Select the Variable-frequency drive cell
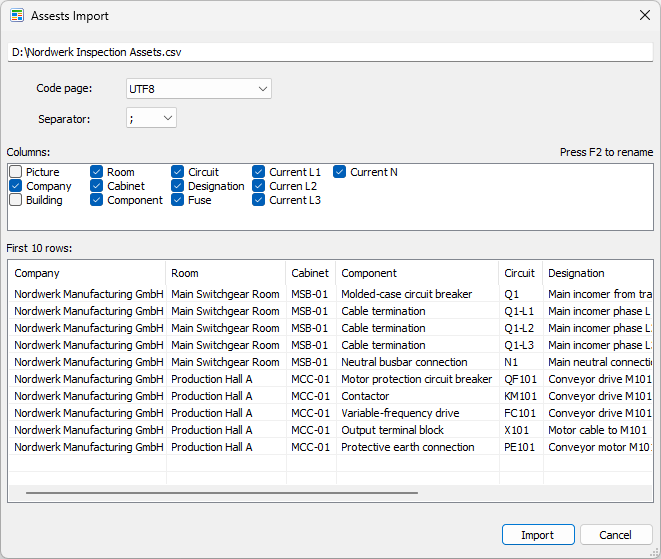Viewport: 661px width, 559px height. (417, 413)
